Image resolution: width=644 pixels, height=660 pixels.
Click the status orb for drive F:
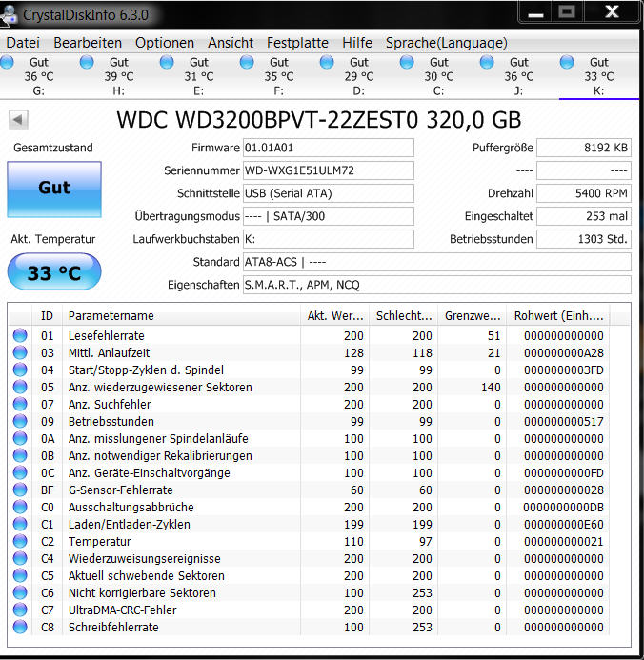pyautogui.click(x=247, y=62)
